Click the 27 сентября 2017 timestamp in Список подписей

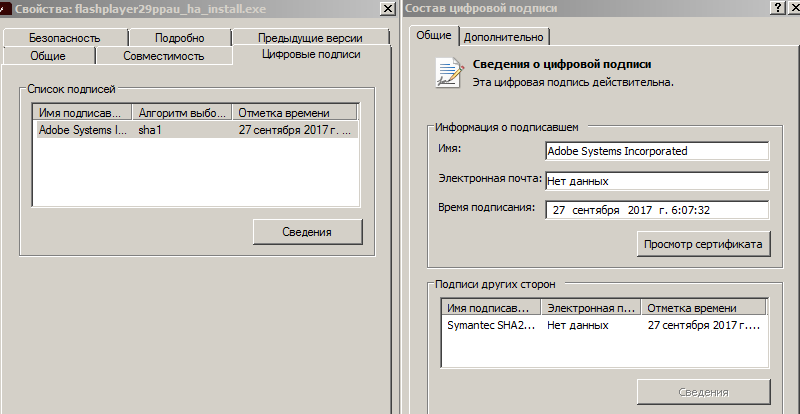pos(294,130)
